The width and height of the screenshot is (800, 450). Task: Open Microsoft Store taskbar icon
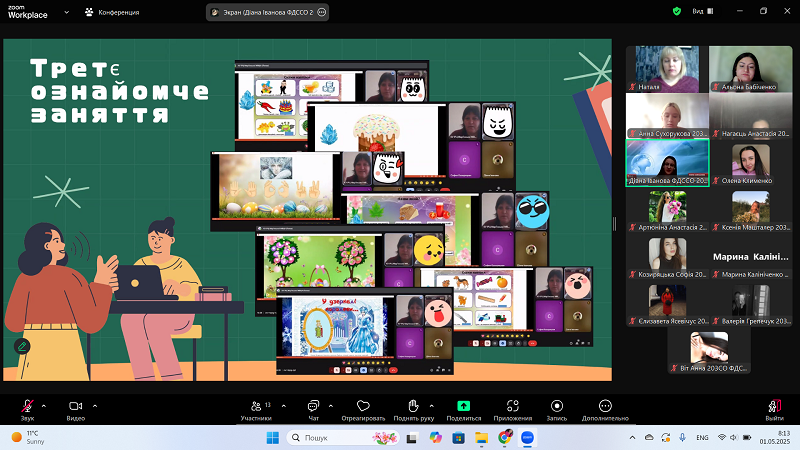tap(458, 438)
